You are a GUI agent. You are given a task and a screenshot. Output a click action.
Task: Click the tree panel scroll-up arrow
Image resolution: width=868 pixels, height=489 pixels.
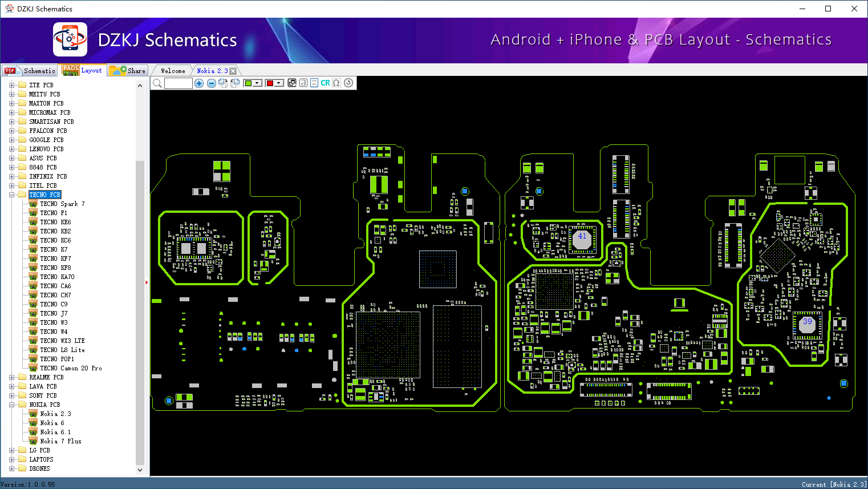(140, 86)
